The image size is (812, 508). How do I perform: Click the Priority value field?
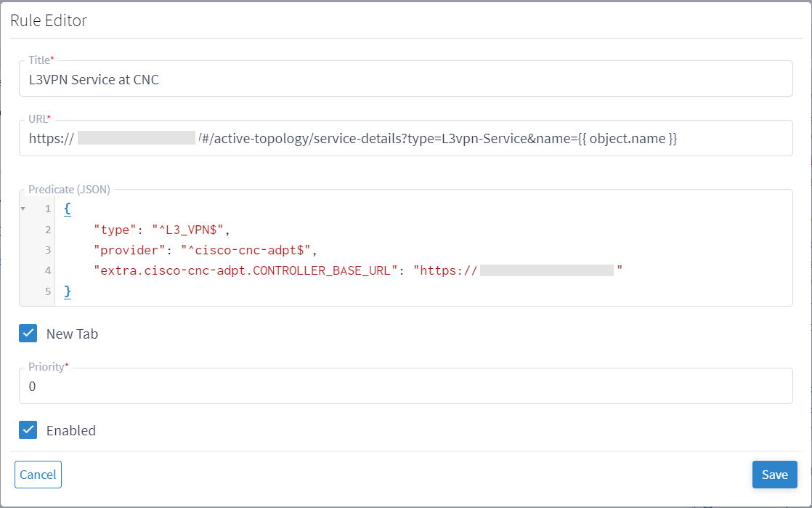[x=291, y=386]
